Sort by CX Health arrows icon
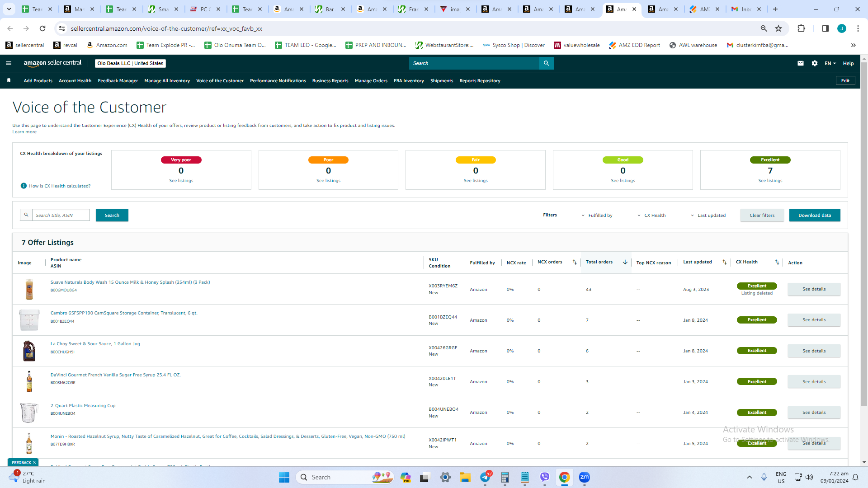 coord(777,262)
